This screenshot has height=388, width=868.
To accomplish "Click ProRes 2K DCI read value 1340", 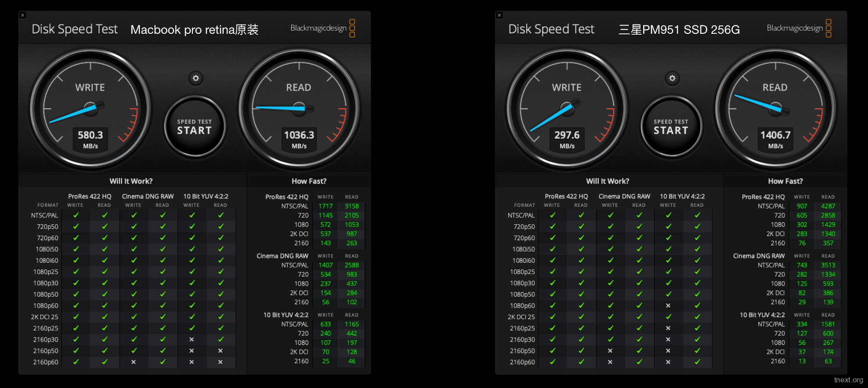I will (828, 234).
